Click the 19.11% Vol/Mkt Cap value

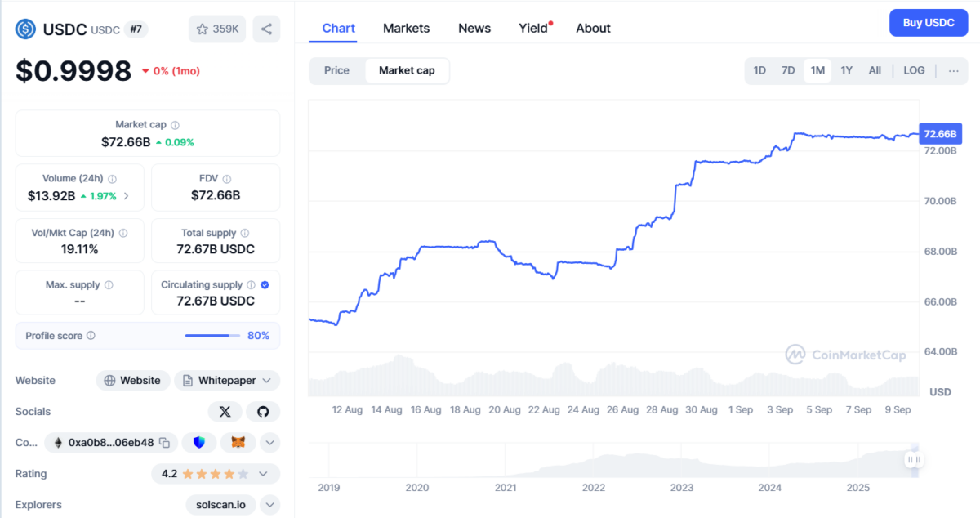(80, 249)
